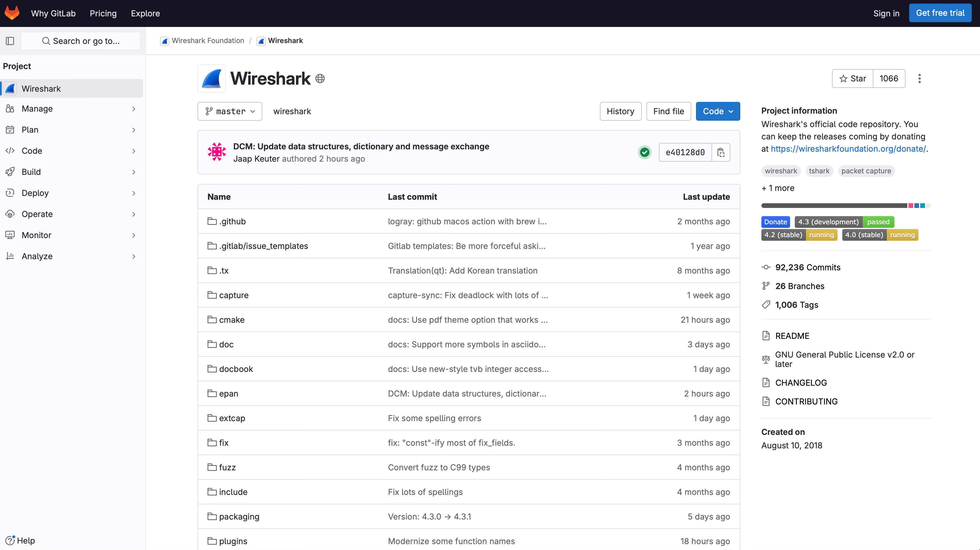Click the CHANGELOG document icon

766,382
